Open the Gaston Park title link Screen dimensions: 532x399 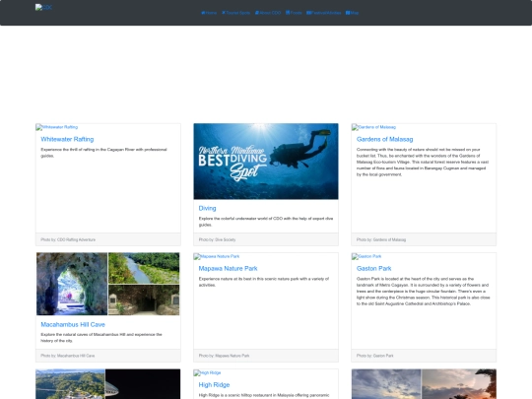(x=374, y=268)
